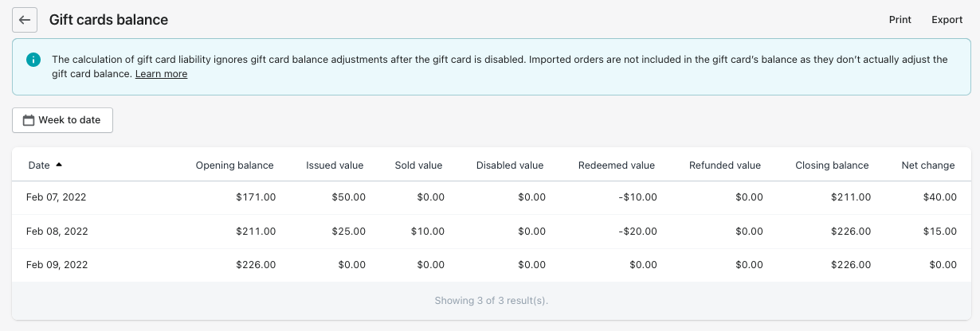Viewport: 980px width, 331px height.
Task: Click the Net change column header
Action: pyautogui.click(x=928, y=165)
